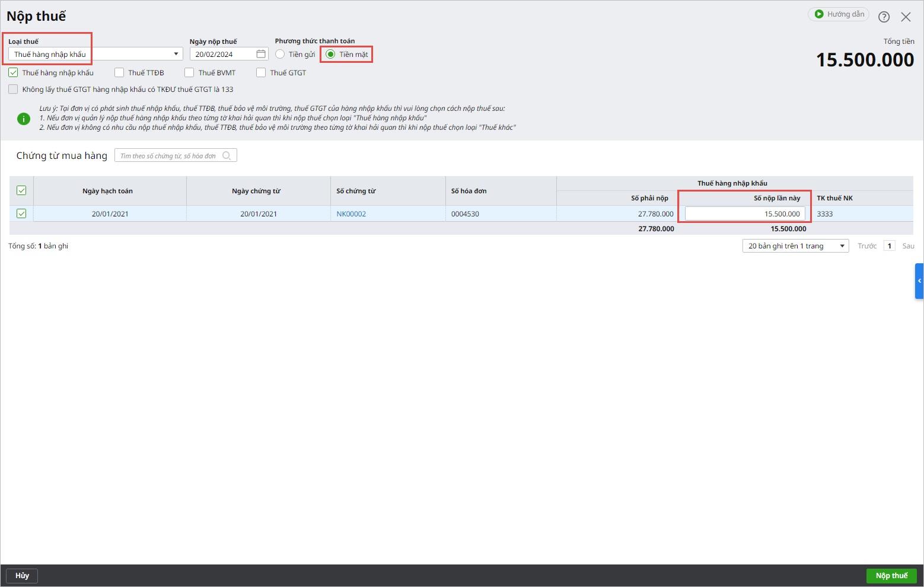
Task: Toggle the select-all checkbox in table header
Action: (21, 190)
